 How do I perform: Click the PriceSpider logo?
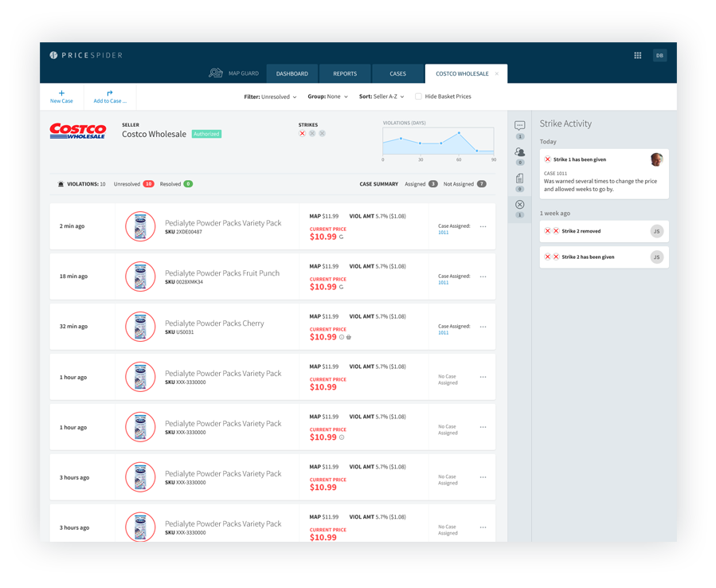point(86,55)
